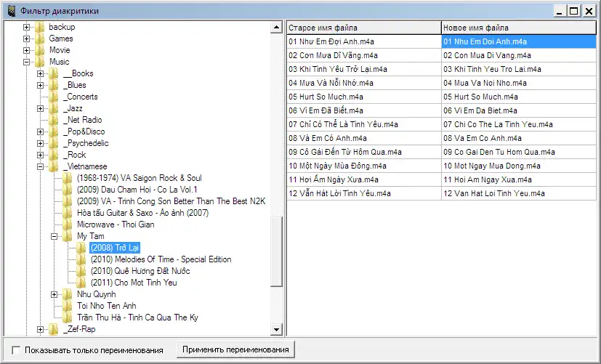Expand the __Books folder node
Viewport: 601px width, 364px height.
point(40,73)
